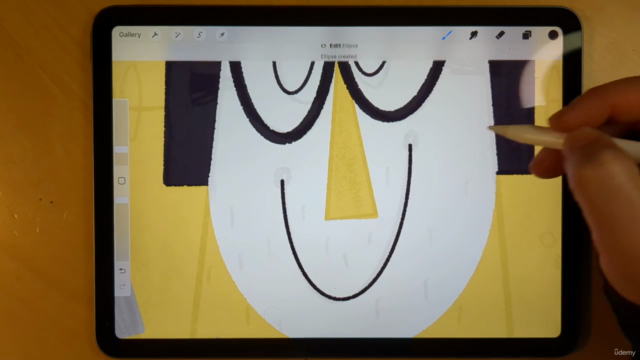Undo the last action with sidebar arrow
Screen dimensions: 640x360
(122, 270)
